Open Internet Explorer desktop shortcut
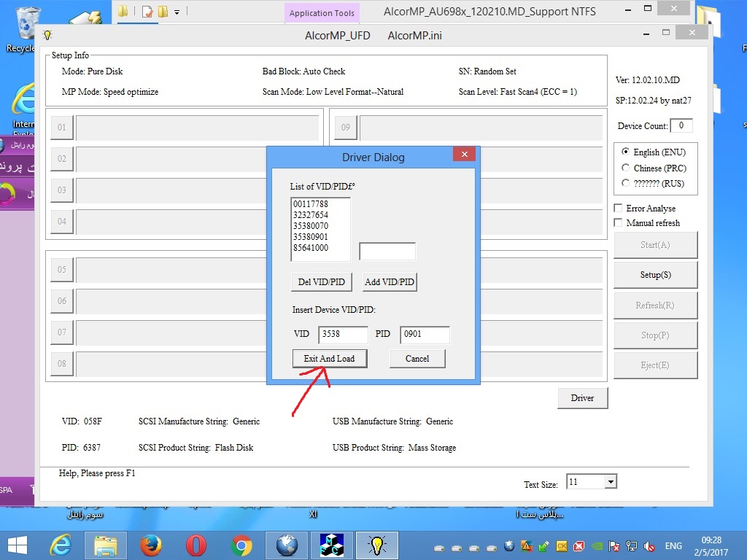This screenshot has width=747, height=560. click(23, 109)
